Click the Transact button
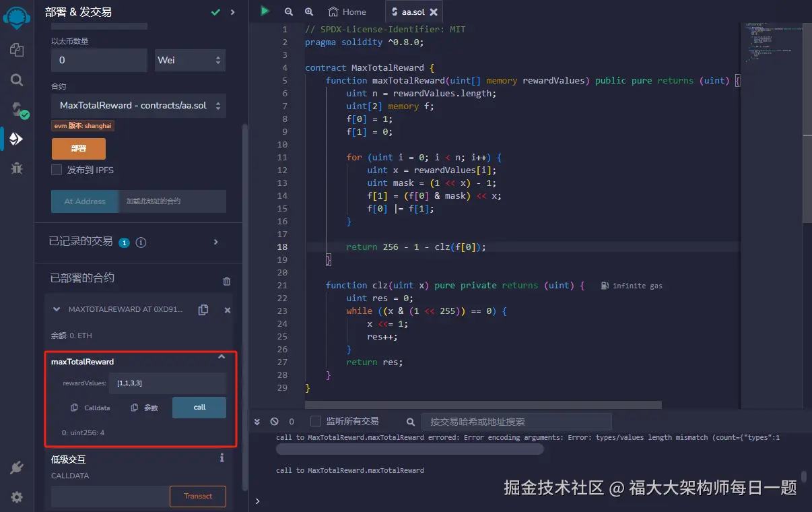Viewport: 812px width, 512px height. click(x=198, y=497)
